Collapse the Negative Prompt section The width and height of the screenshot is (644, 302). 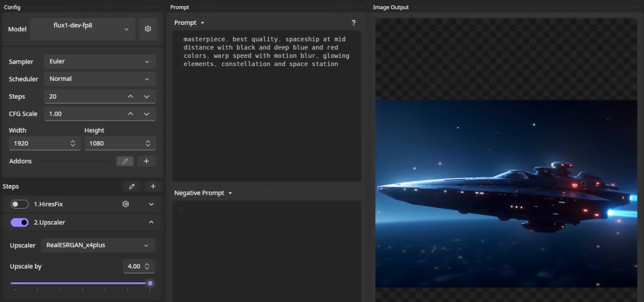(x=230, y=193)
